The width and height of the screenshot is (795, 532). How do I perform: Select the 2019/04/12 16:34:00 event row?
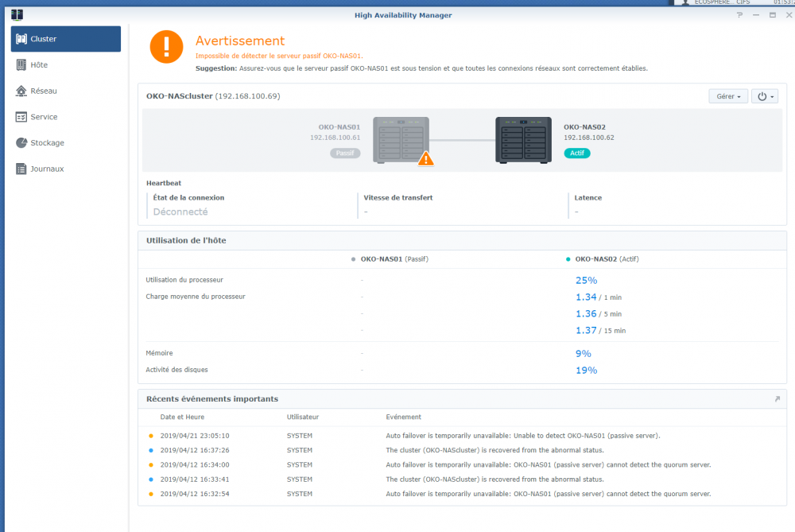463,465
